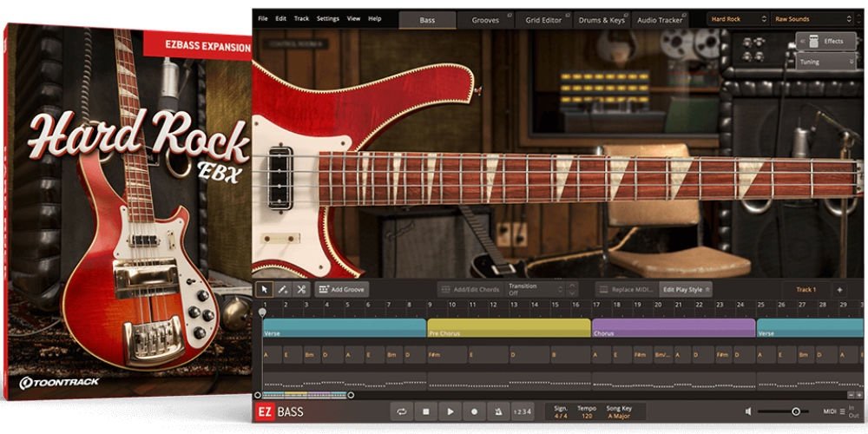Viewport: 868px width, 434px height.
Task: Select the arrow pointer tool
Action: pos(265,289)
